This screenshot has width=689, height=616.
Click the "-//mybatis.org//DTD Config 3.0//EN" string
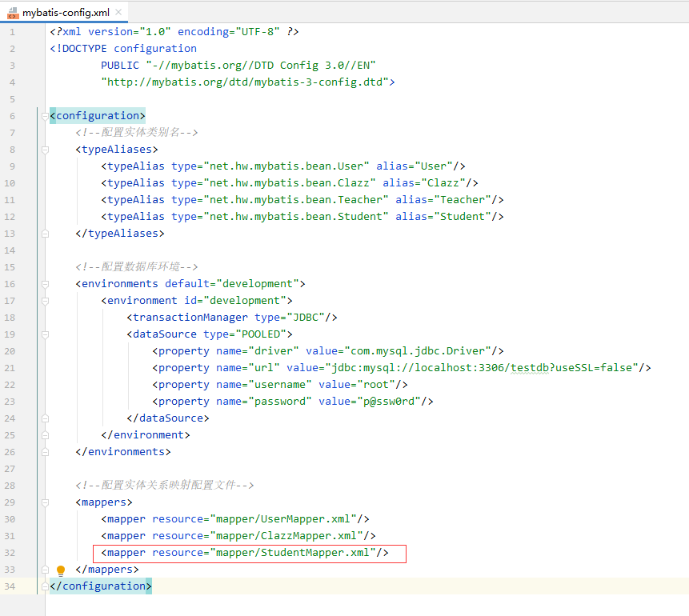(x=261, y=66)
